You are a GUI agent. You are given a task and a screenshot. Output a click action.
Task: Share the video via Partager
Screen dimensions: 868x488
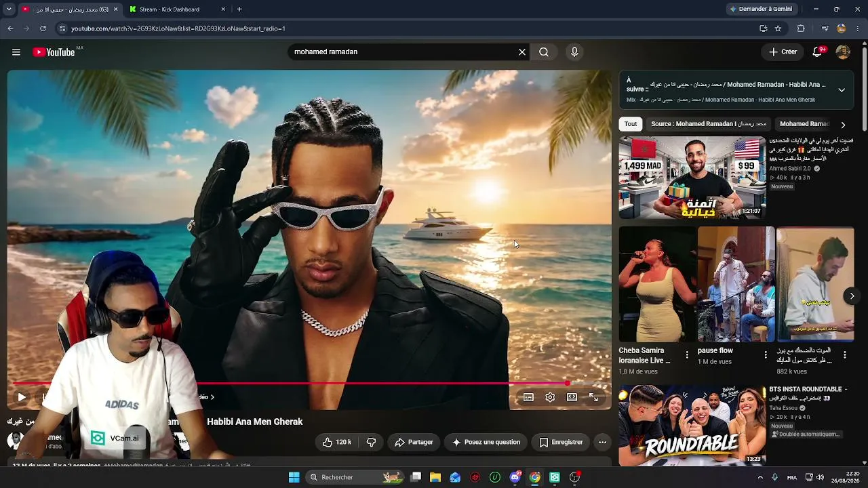click(414, 442)
